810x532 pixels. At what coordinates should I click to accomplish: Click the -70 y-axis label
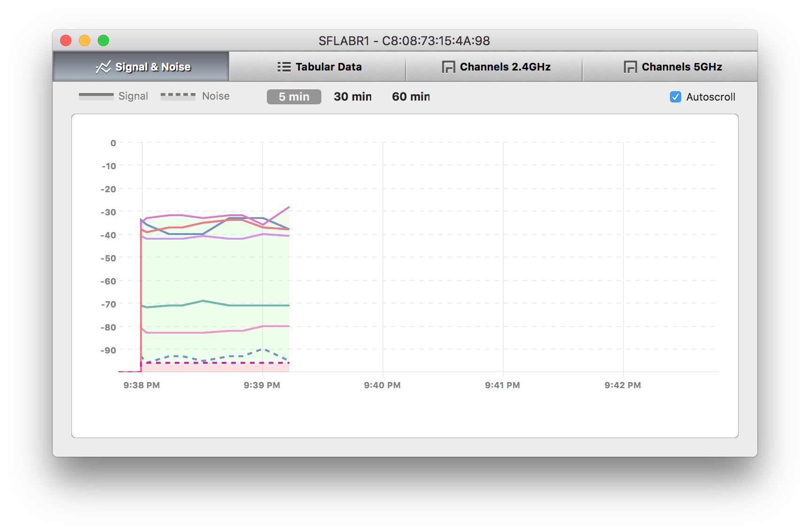point(108,304)
